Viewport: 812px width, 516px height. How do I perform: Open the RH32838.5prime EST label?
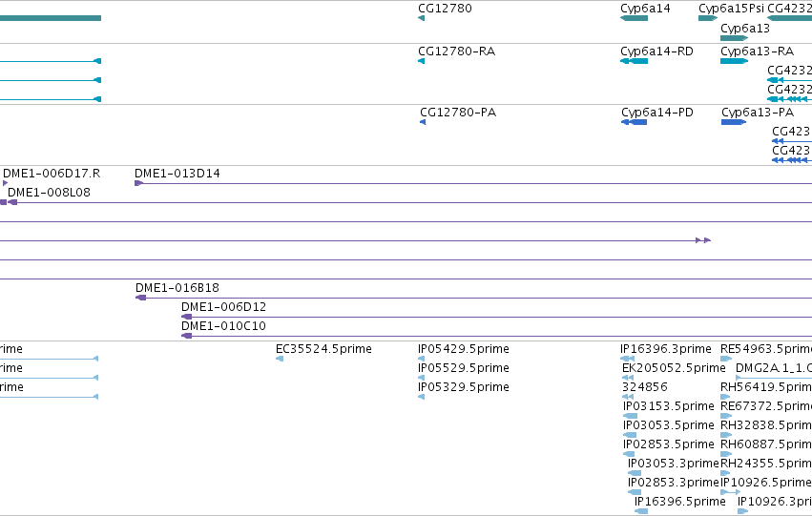coord(766,426)
